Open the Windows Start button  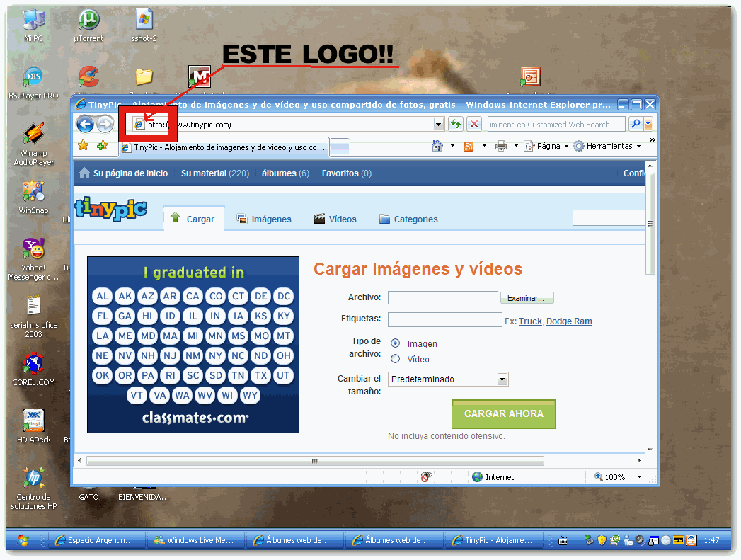(x=23, y=540)
